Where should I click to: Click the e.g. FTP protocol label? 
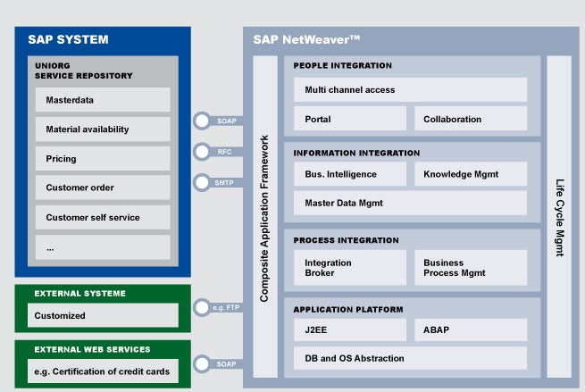click(x=226, y=308)
